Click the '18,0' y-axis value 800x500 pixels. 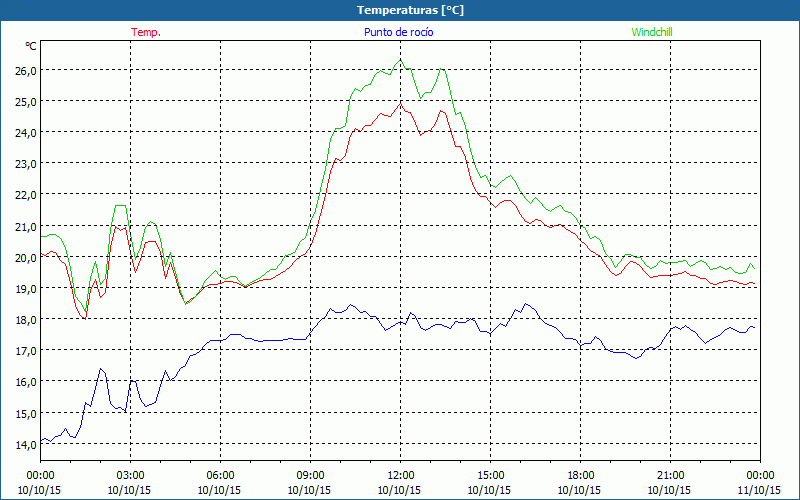tap(27, 320)
